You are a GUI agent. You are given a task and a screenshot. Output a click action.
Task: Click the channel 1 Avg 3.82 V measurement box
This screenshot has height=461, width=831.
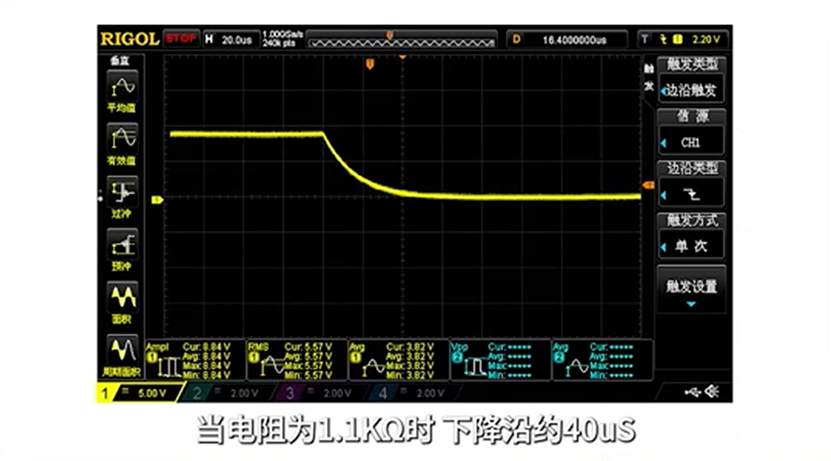click(x=399, y=360)
